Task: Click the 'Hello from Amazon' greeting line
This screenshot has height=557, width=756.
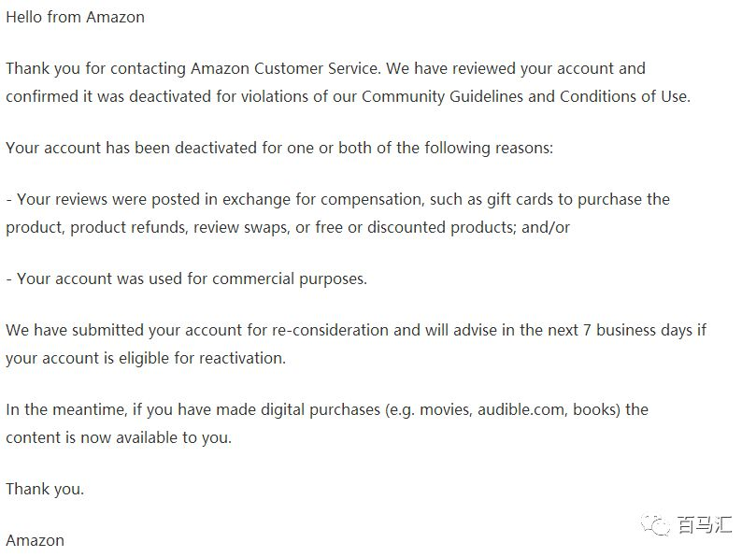Action: coord(75,18)
